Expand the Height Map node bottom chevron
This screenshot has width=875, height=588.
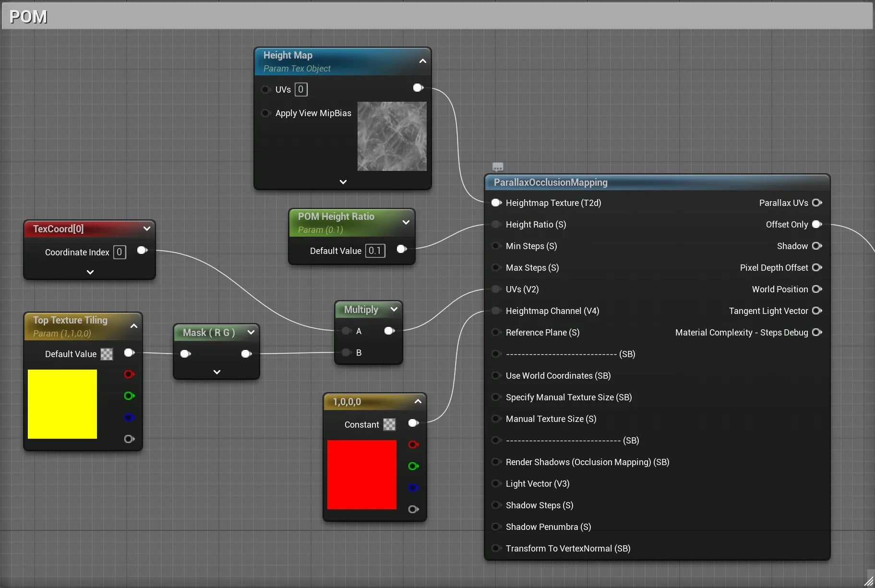(x=343, y=182)
